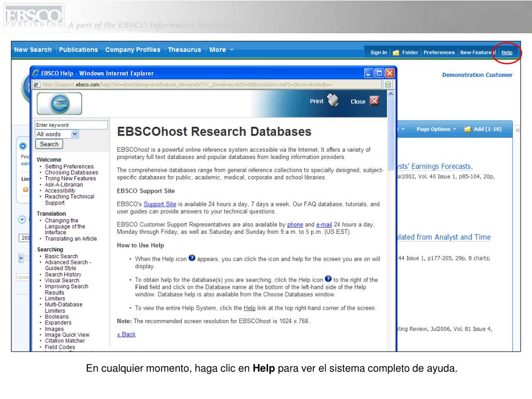Collapse the left panel with round chevron icon
The image size is (532, 399).
tap(22, 220)
